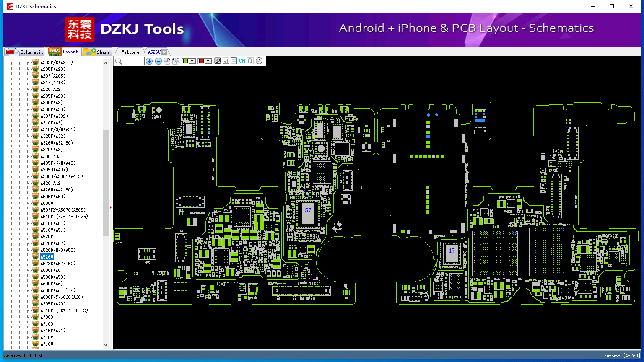This screenshot has height=362, width=644.
Task: Select A526B/N/O(A52) model
Action: click(x=58, y=250)
